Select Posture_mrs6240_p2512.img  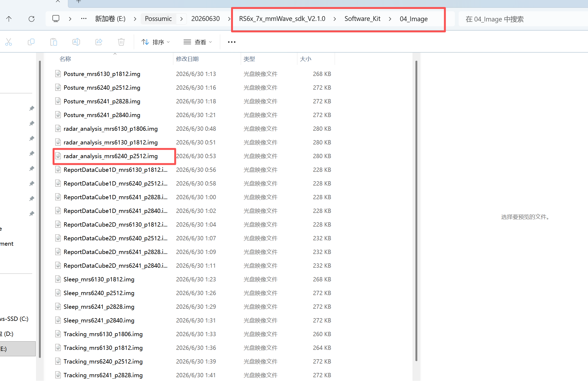102,88
